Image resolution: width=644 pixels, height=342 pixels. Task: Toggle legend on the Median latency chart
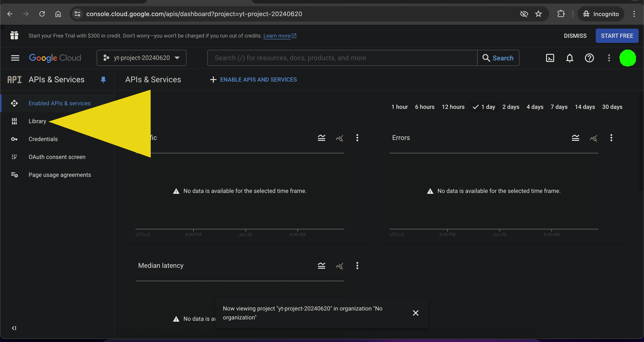pos(322,266)
